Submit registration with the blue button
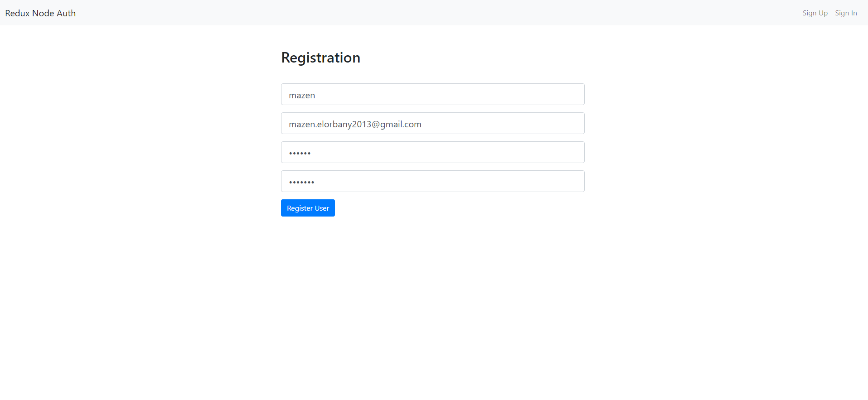This screenshot has height=400, width=868. click(x=308, y=208)
